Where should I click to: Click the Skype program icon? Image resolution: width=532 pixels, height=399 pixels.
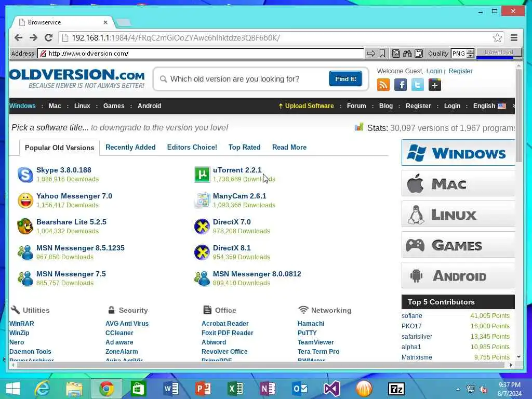click(x=25, y=175)
